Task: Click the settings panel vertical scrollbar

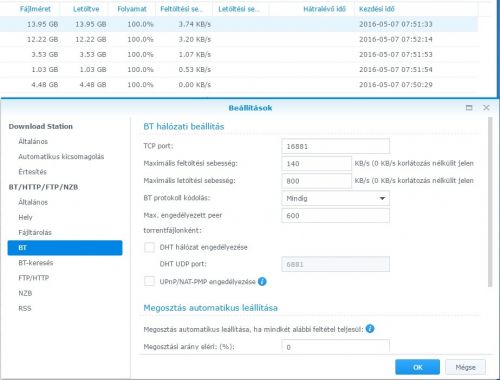Action: point(490,202)
